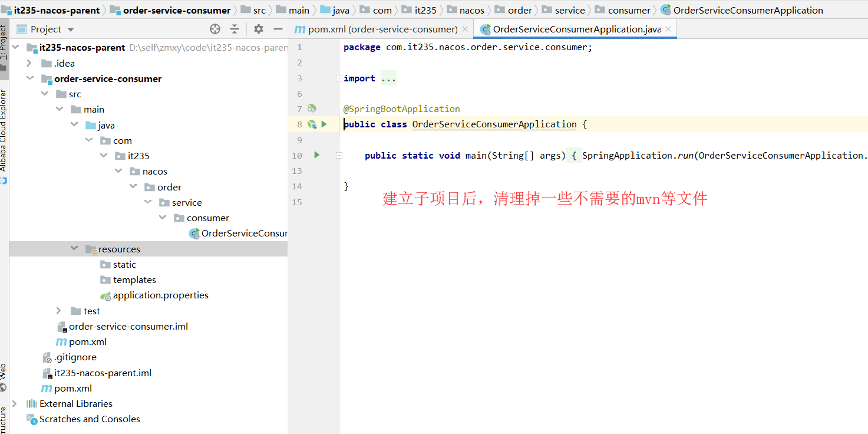The width and height of the screenshot is (868, 434).
Task: Expand the folded import statements
Action: [x=388, y=77]
